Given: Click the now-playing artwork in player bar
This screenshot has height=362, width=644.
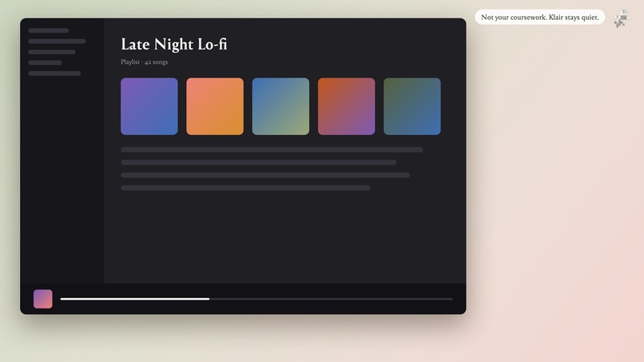Looking at the screenshot, I should pyautogui.click(x=42, y=299).
